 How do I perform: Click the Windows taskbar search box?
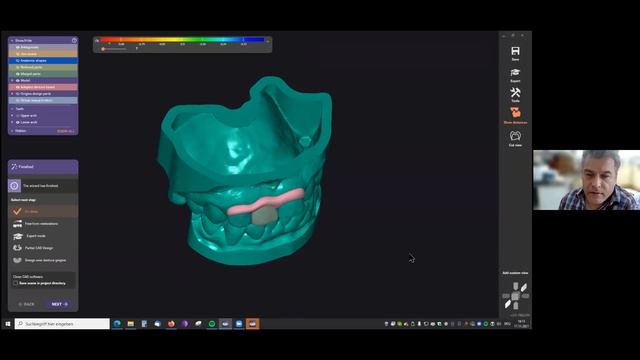pyautogui.click(x=62, y=324)
